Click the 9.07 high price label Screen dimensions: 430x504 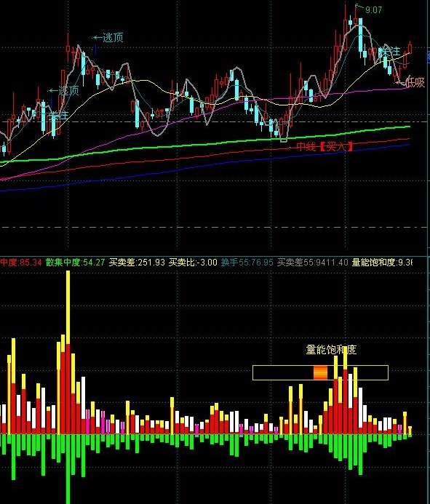(373, 10)
